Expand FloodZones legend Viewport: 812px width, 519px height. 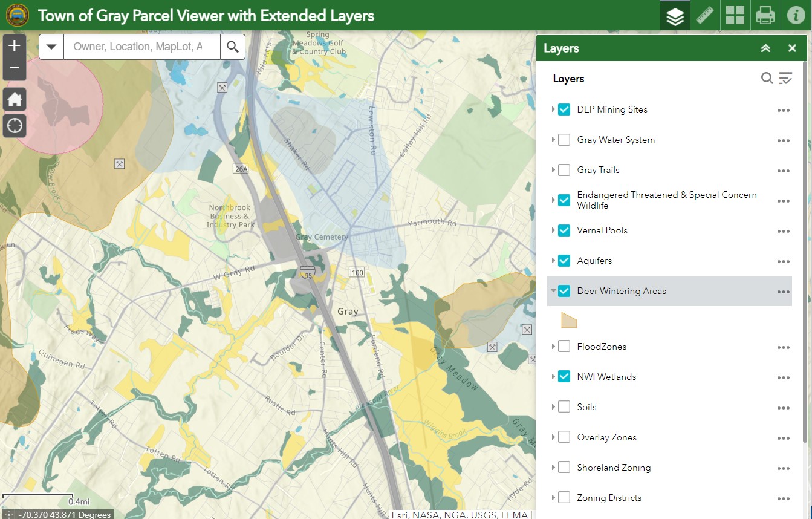[553, 347]
